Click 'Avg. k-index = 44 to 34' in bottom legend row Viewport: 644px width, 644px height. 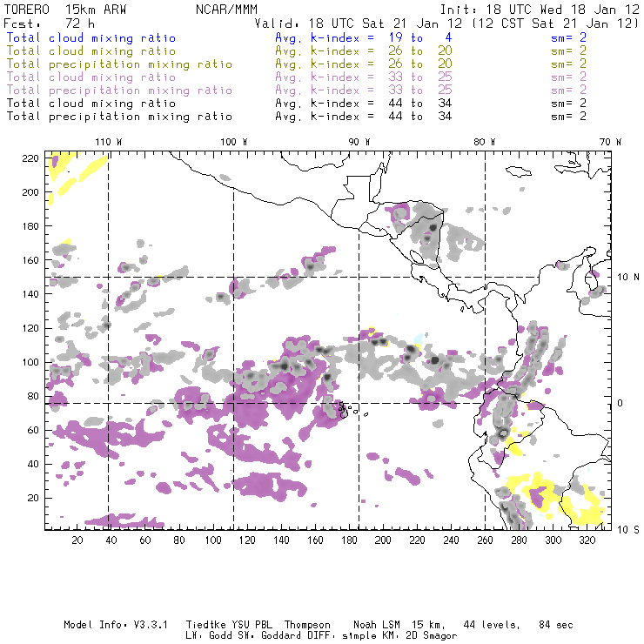(364, 117)
